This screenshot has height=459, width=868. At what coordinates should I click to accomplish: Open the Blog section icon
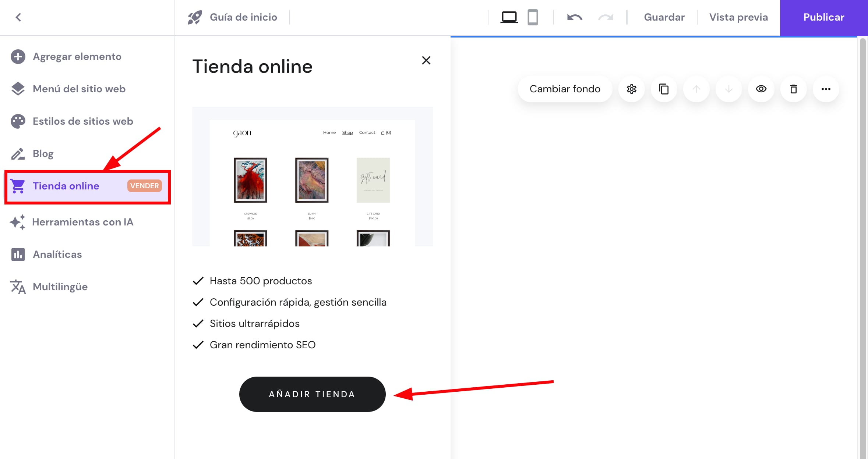click(x=18, y=153)
